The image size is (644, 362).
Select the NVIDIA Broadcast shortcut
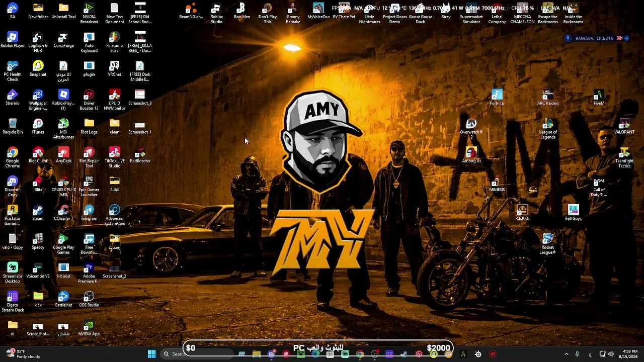(x=89, y=14)
